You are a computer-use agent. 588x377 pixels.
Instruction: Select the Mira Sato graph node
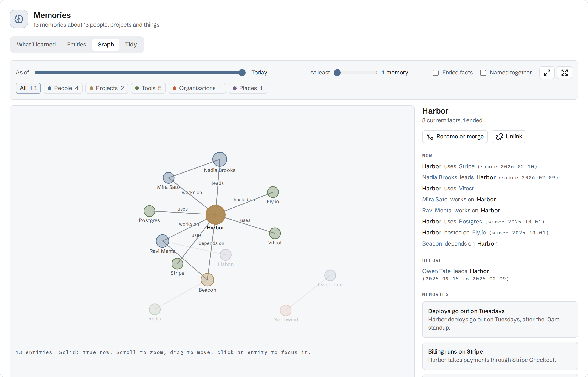coord(169,178)
